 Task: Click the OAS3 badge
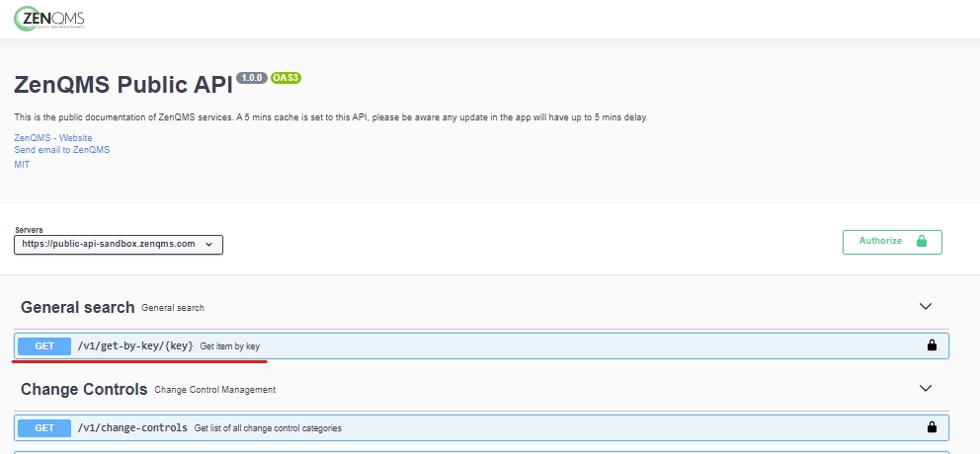coord(286,78)
